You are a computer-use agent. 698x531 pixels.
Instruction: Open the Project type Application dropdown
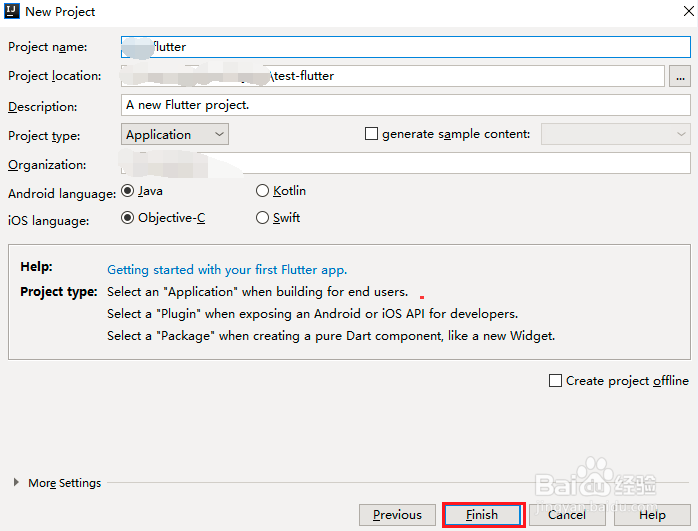(x=174, y=134)
